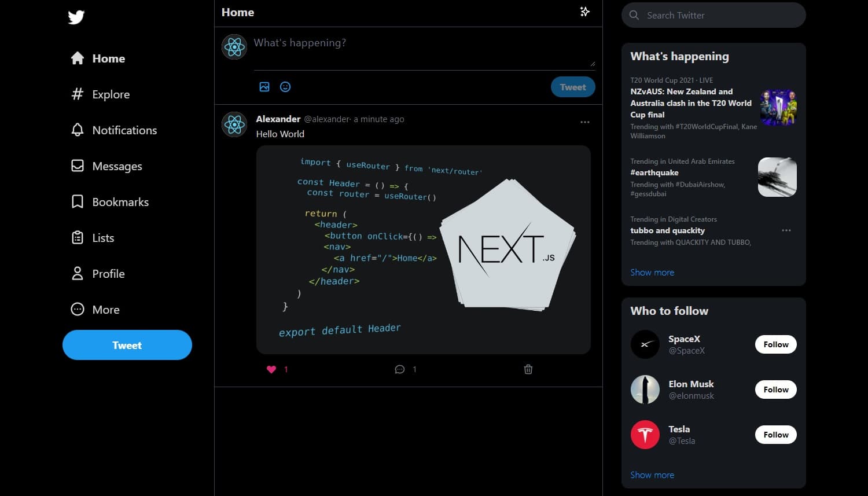Viewport: 868px width, 496px height.
Task: Open comments on Hello World tweet
Action: pos(400,369)
